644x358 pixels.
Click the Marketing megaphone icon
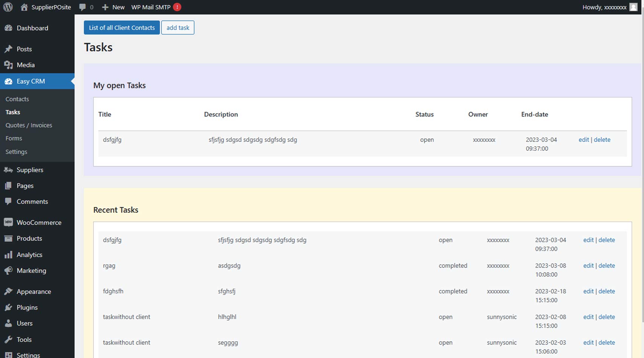(8, 271)
